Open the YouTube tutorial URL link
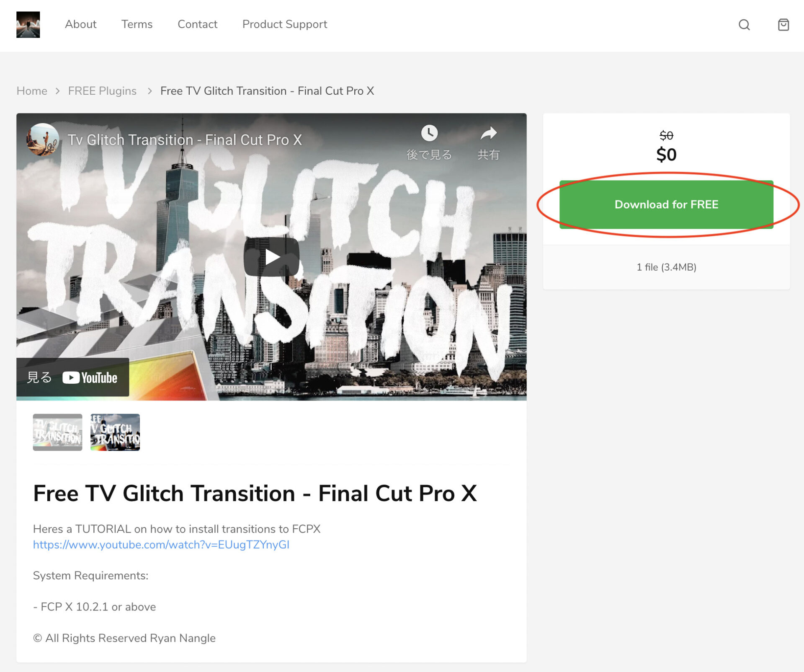Image resolution: width=804 pixels, height=672 pixels. point(161,545)
